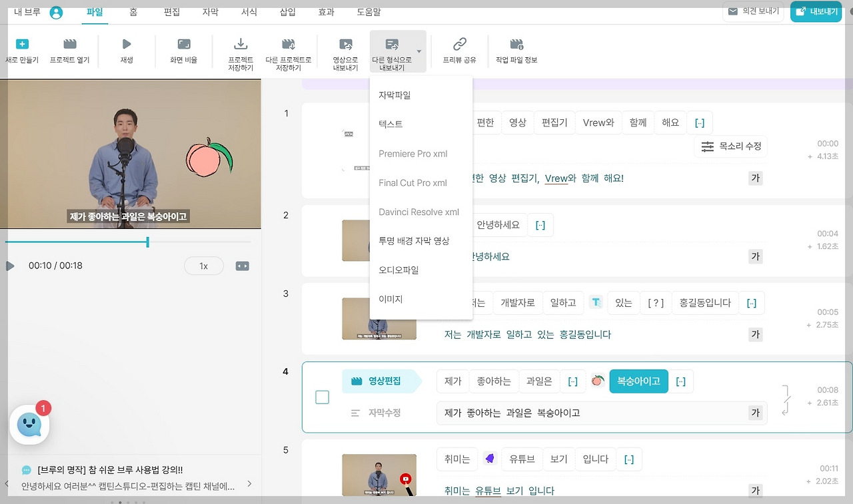Screen dimensions: 853x504
Task: Open the 도움말 tab
Action: click(370, 12)
